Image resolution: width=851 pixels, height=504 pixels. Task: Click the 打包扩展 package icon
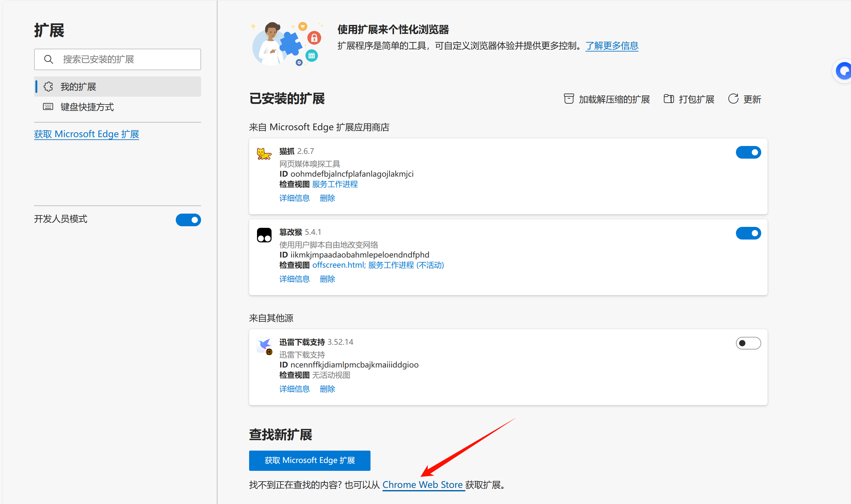[x=669, y=99]
